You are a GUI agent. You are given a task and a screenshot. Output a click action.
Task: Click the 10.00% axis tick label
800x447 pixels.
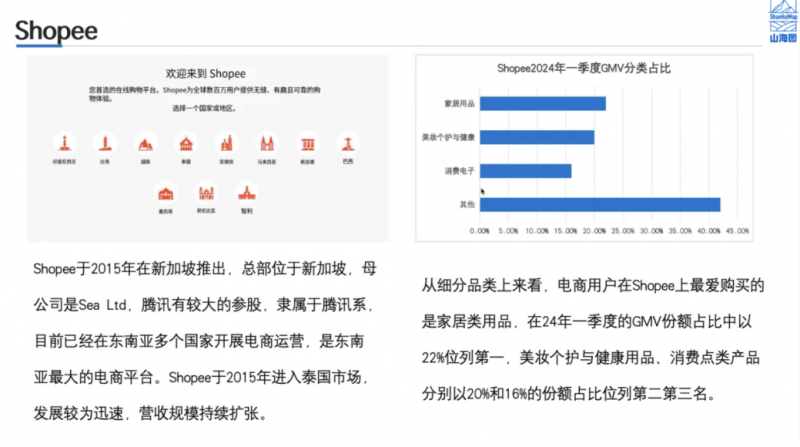537,231
